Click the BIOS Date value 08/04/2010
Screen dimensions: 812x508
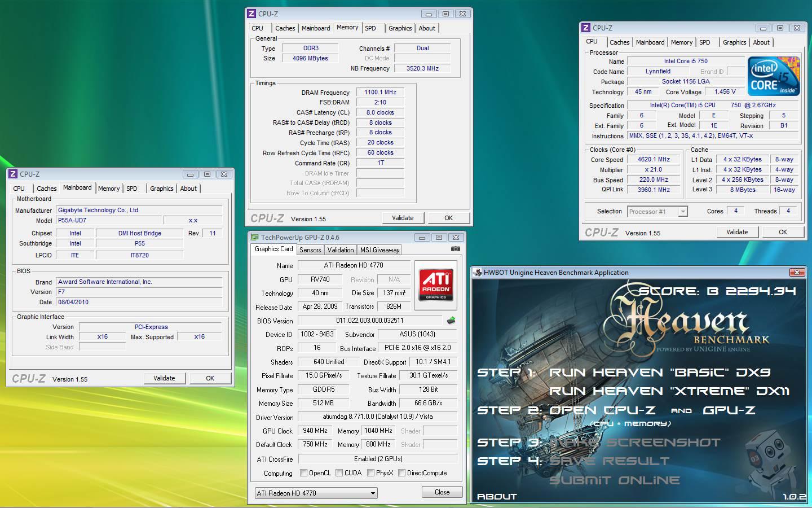[139, 302]
